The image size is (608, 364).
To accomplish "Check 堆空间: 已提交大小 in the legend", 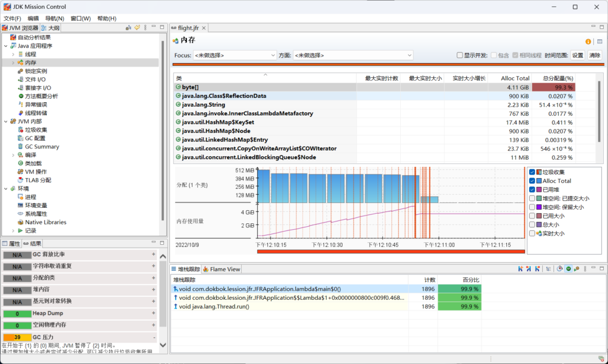I will (x=532, y=198).
